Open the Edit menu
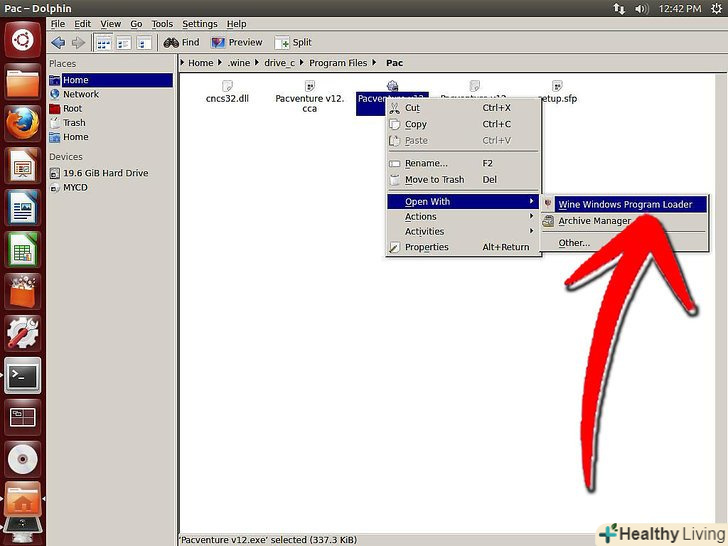The image size is (728, 546). point(83,24)
